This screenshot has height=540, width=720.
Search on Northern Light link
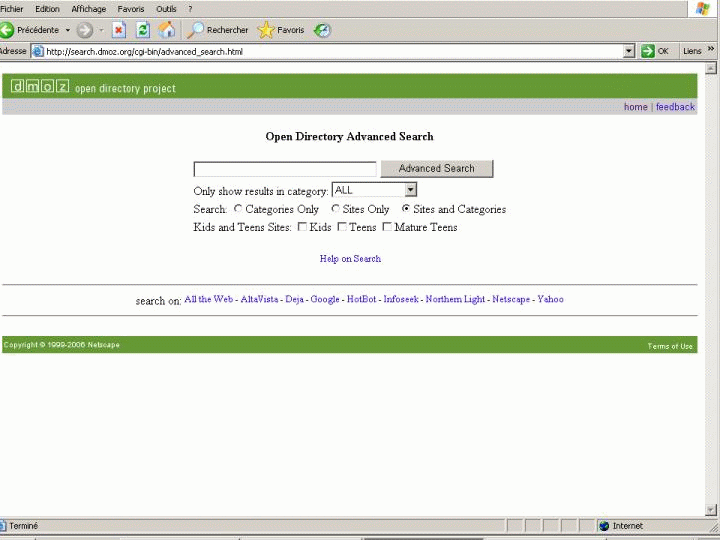coord(455,299)
